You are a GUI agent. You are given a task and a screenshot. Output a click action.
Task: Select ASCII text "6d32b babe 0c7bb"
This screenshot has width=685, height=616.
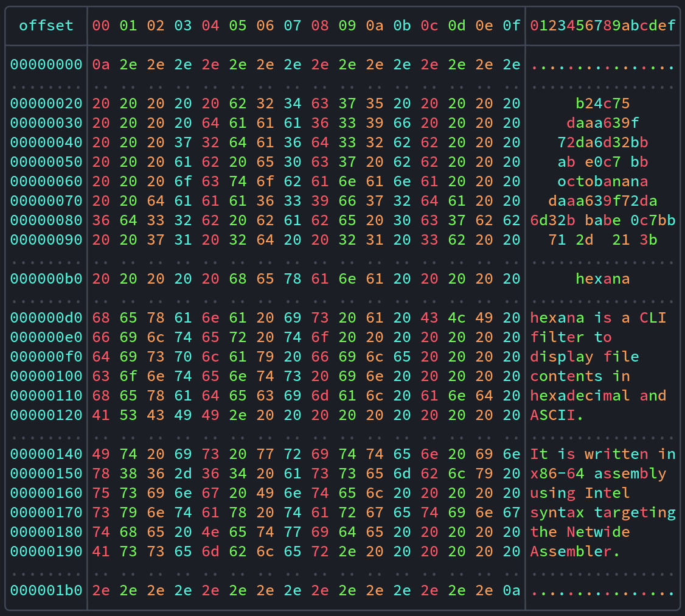pos(603,220)
